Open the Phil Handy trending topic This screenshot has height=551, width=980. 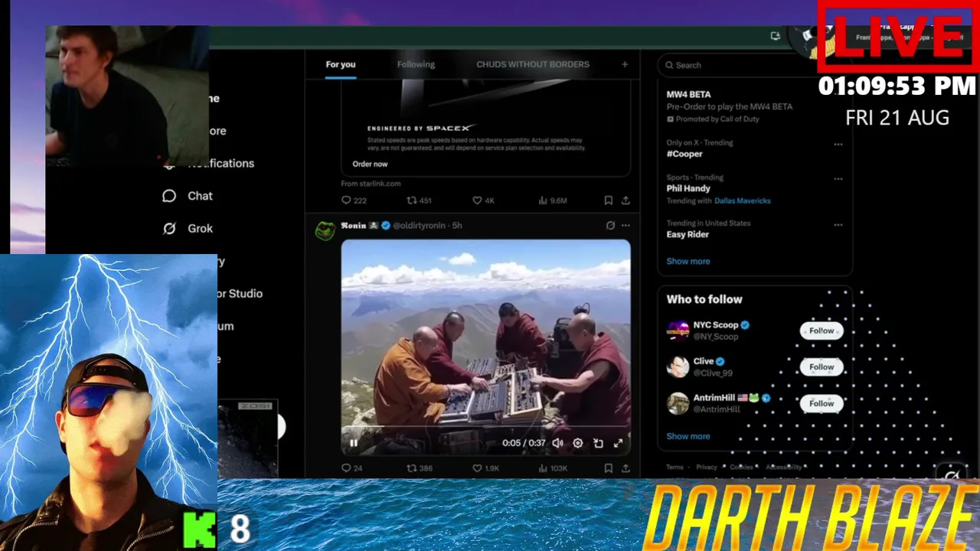688,188
